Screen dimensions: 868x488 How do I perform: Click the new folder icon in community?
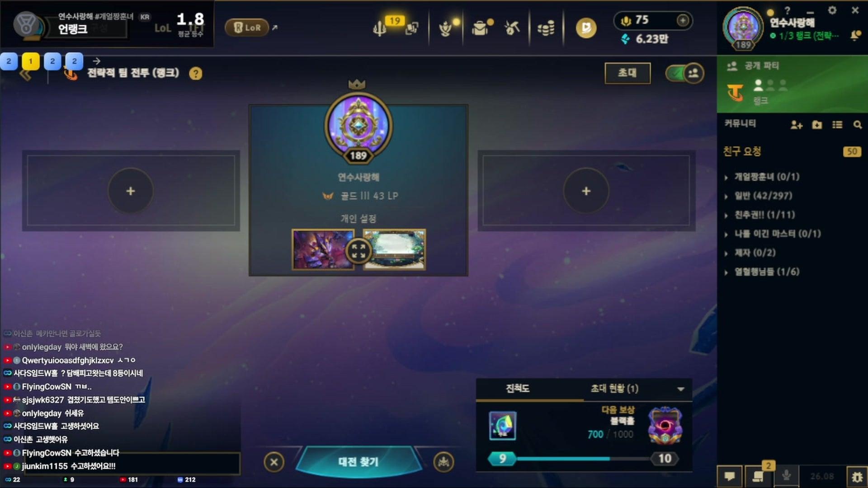pyautogui.click(x=817, y=125)
